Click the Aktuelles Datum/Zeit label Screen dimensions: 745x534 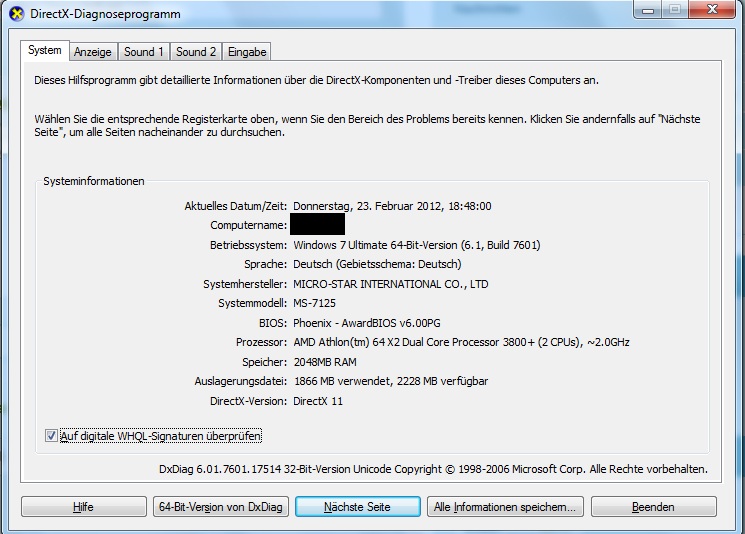pyautogui.click(x=236, y=206)
